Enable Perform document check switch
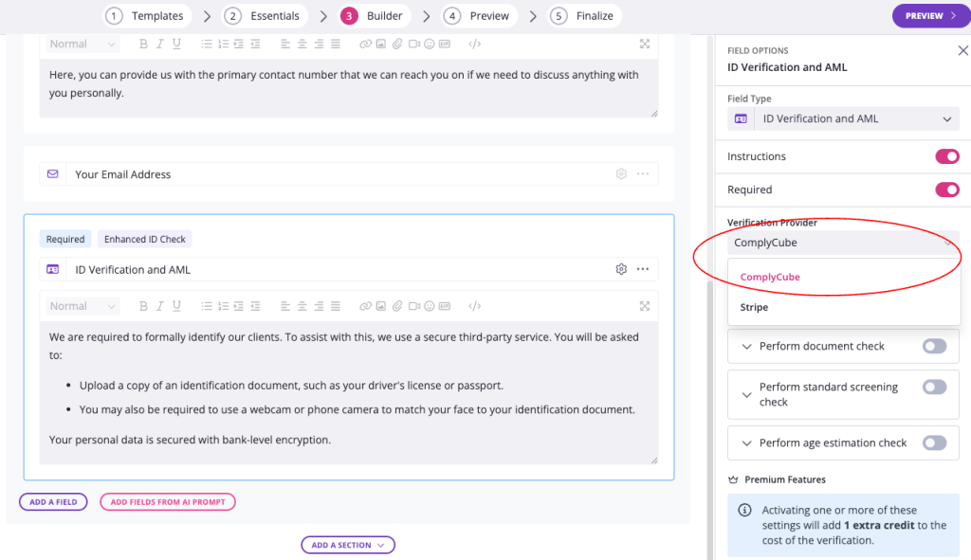The image size is (971, 560). [934, 347]
